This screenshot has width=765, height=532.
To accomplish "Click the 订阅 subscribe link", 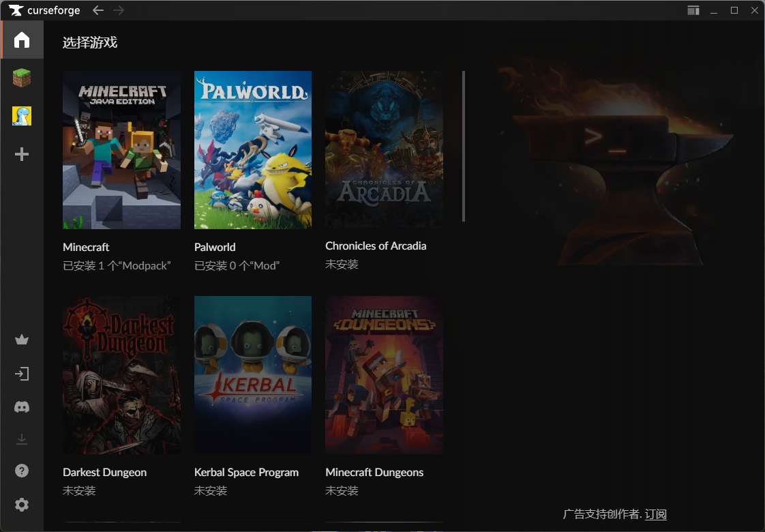I will tap(655, 514).
